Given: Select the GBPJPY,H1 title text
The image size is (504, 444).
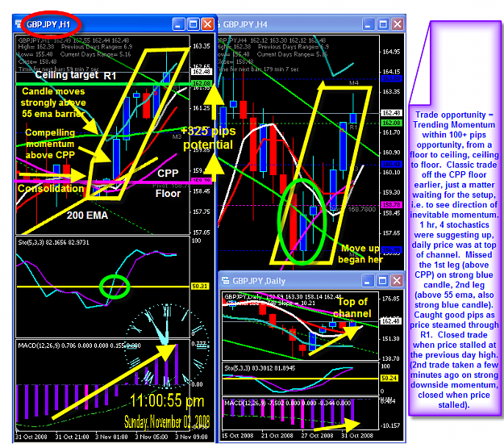Looking at the screenshot, I should click(48, 24).
